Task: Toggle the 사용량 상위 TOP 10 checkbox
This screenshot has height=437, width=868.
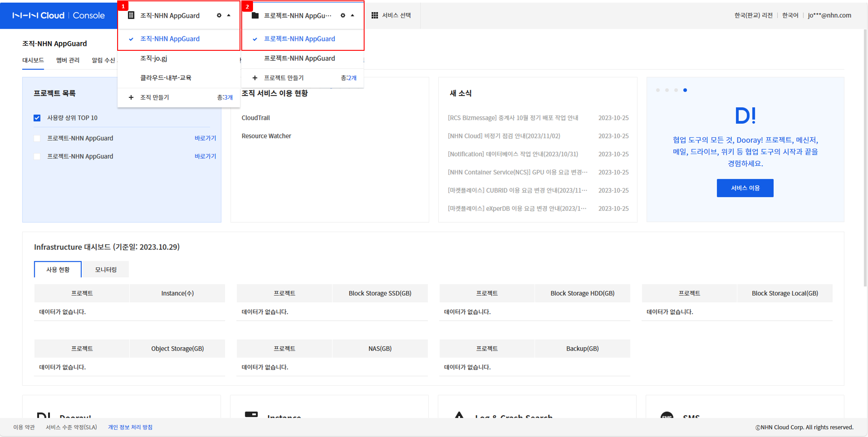Action: 37,118
